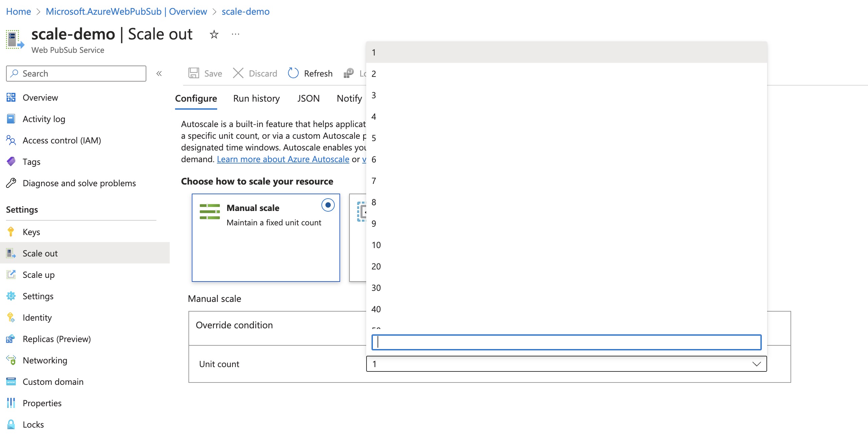Switch to the Run history tab
This screenshot has width=868, height=444.
point(256,97)
